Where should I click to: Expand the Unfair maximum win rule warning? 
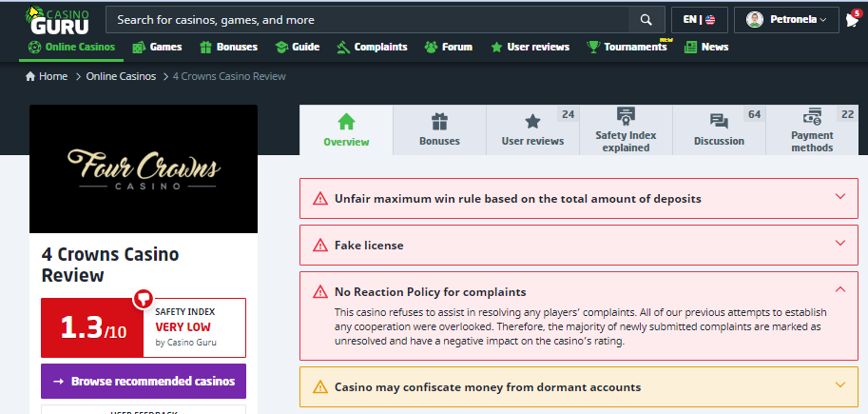(839, 197)
